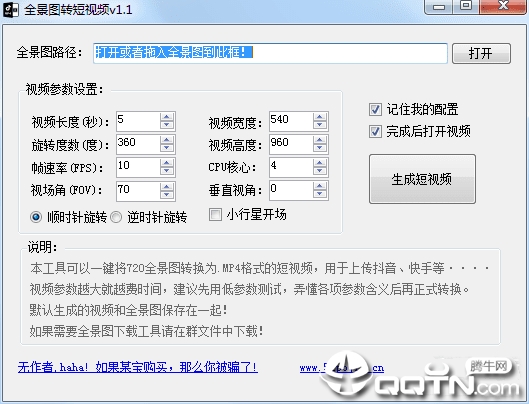529x404 pixels.
Task: Increase 视频长度 with up arrow
Action: 167,117
